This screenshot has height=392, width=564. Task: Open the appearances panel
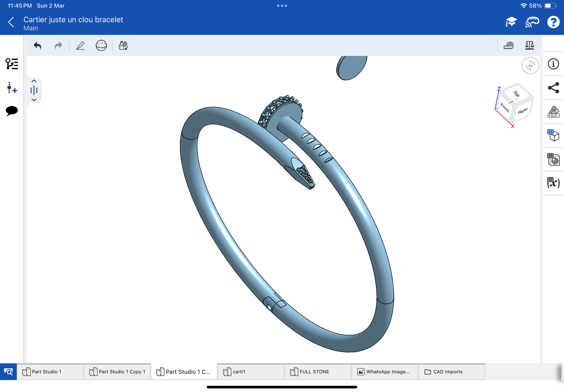tap(553, 112)
